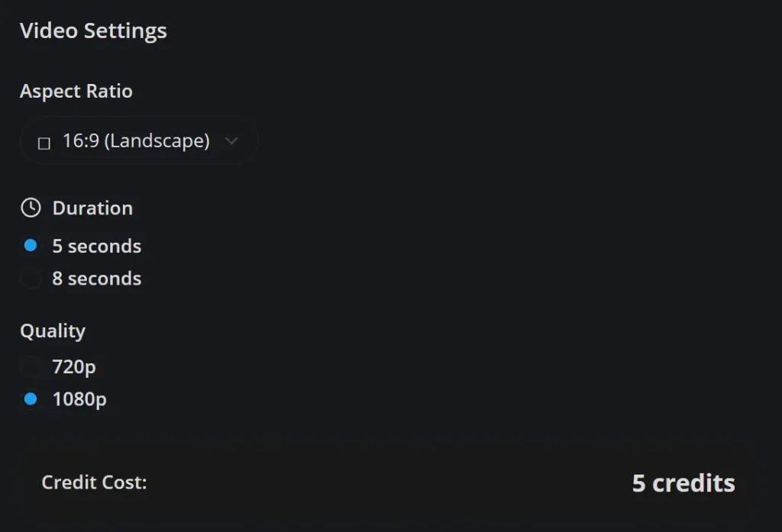The height and width of the screenshot is (532, 782).
Task: Click the Quality section header
Action: pos(53,331)
